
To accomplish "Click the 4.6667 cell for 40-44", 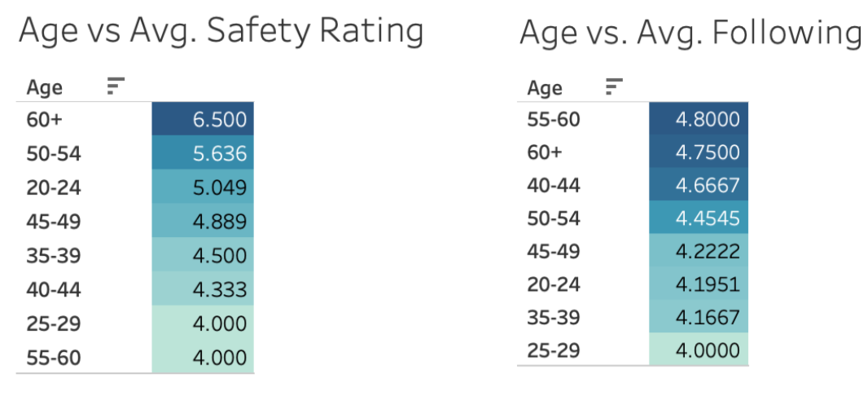I will (x=699, y=184).
